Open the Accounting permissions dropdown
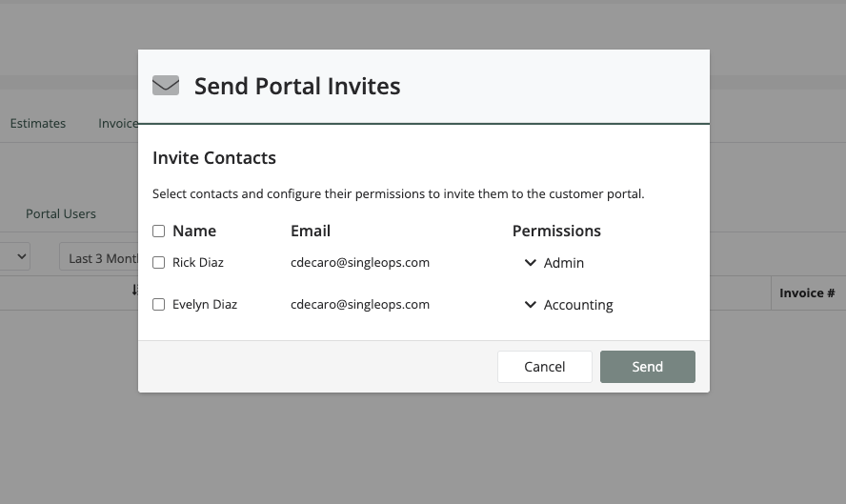846x504 pixels. click(x=569, y=305)
